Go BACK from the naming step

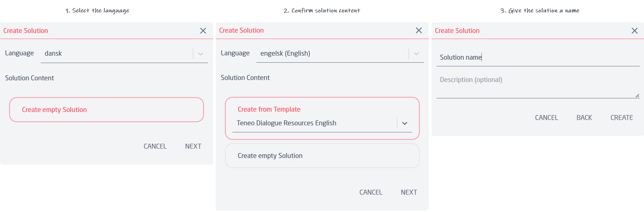point(584,117)
